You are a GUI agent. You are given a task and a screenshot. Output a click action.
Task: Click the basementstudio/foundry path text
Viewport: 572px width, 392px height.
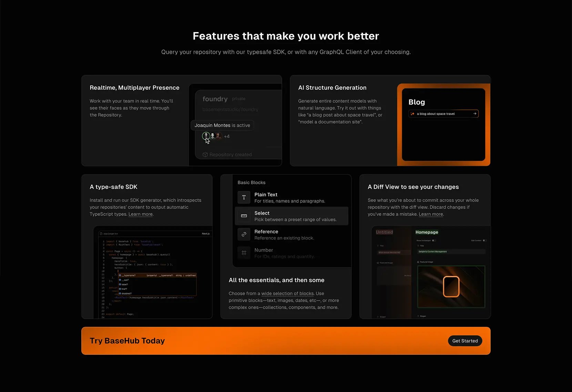click(230, 109)
